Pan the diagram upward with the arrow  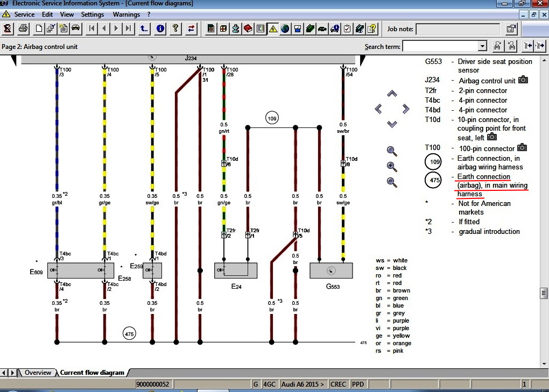tap(392, 94)
